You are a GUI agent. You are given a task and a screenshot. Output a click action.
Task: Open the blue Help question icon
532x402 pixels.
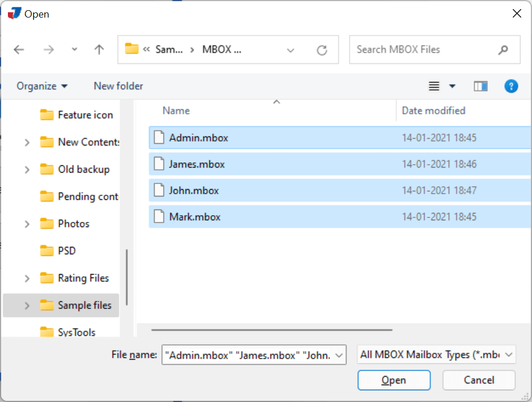tap(511, 86)
